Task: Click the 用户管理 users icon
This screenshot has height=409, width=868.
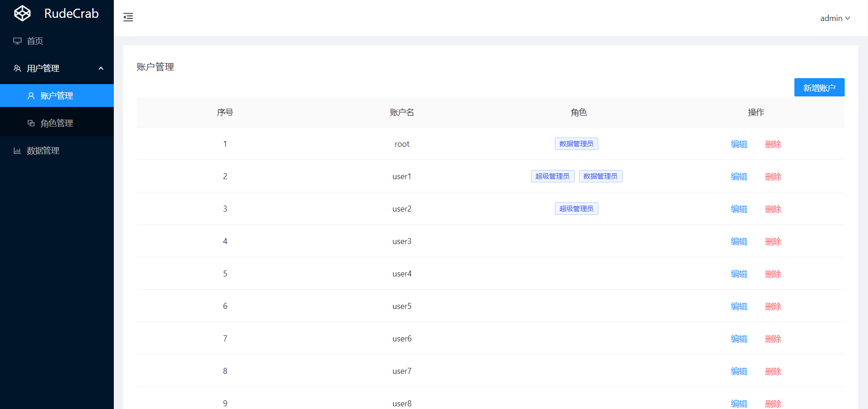Action: tap(17, 68)
